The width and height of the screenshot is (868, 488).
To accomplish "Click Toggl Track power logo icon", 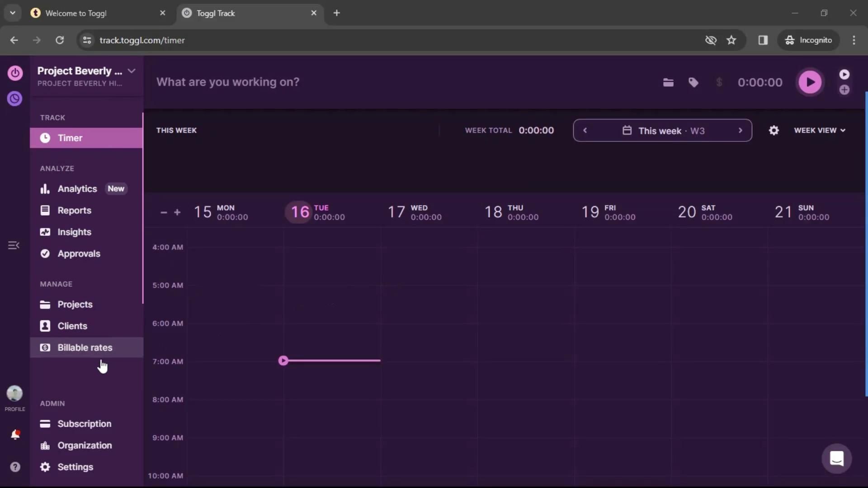I will click(x=15, y=73).
